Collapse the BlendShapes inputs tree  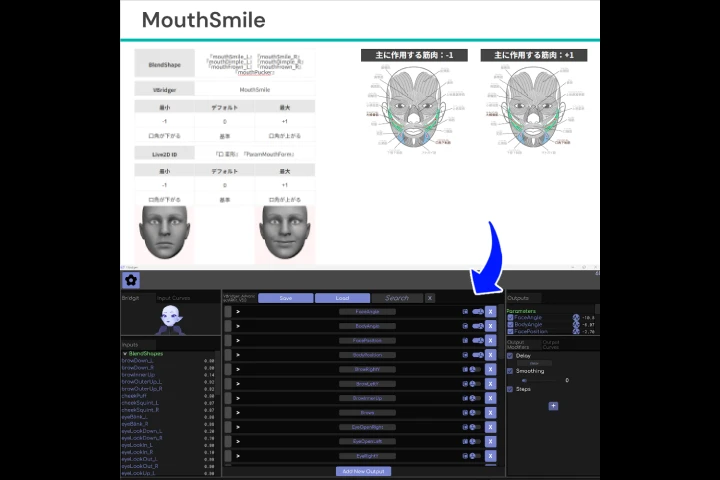pos(125,354)
